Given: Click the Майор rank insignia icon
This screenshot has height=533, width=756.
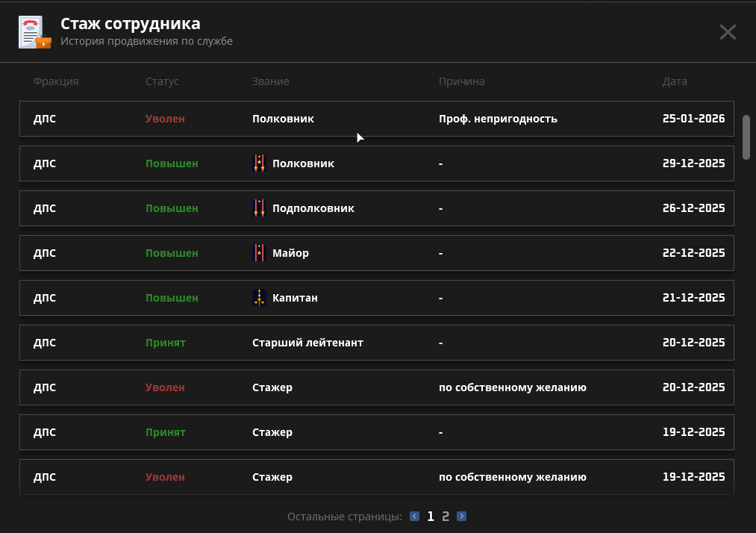Looking at the screenshot, I should (259, 253).
